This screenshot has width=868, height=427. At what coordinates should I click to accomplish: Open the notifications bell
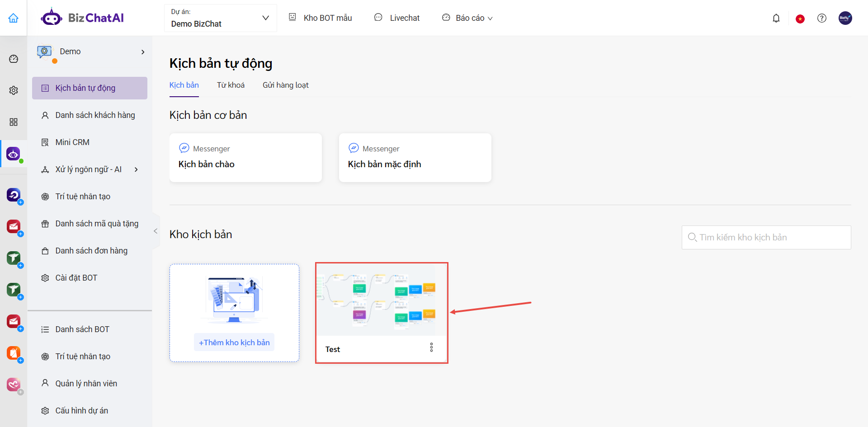(776, 18)
